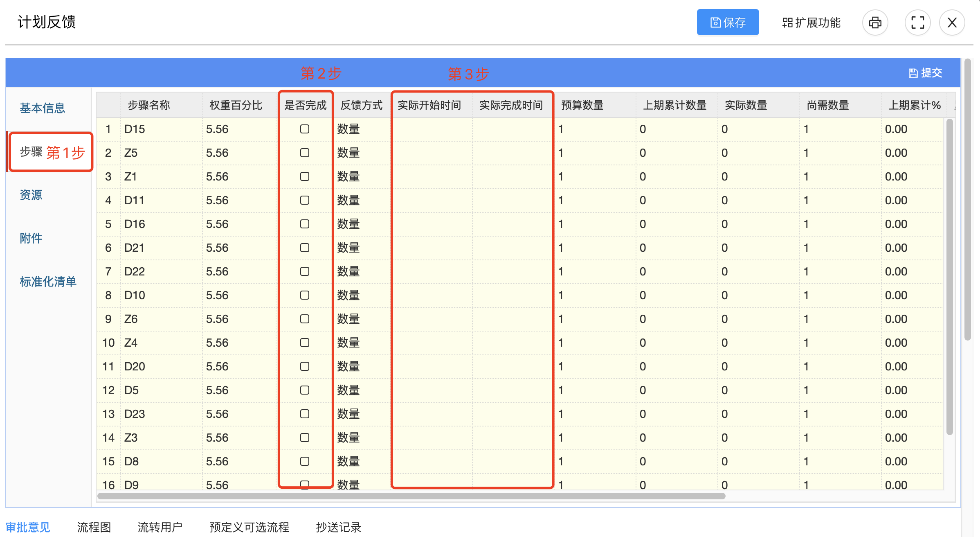The height and width of the screenshot is (537, 980).
Task: Click 预算数量 cell for D20
Action: coord(595,366)
